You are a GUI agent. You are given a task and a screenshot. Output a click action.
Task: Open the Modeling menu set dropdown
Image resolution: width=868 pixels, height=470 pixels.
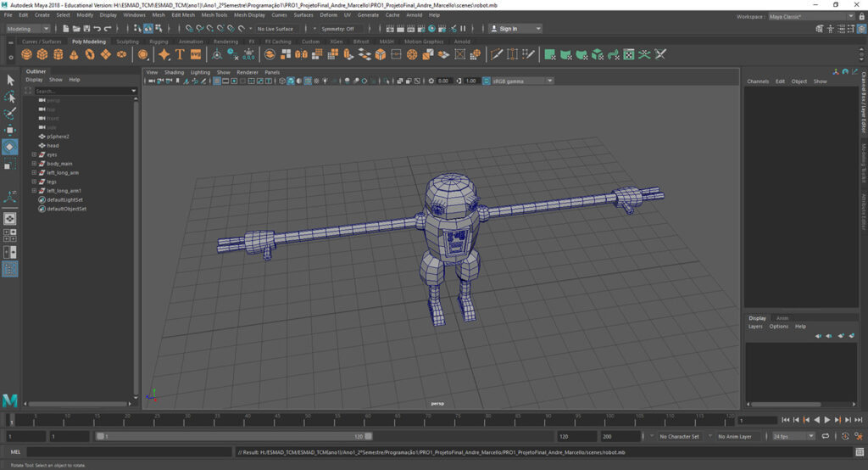point(27,29)
